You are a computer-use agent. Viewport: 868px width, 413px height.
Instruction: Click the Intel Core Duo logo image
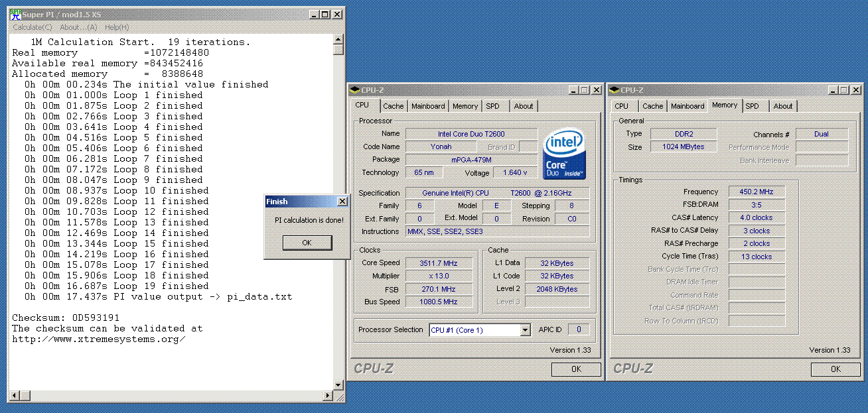point(564,154)
